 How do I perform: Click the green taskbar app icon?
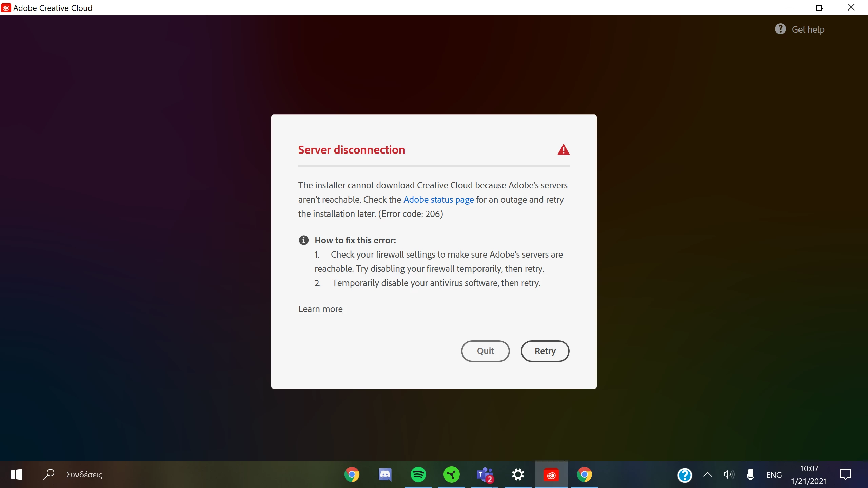pos(451,474)
